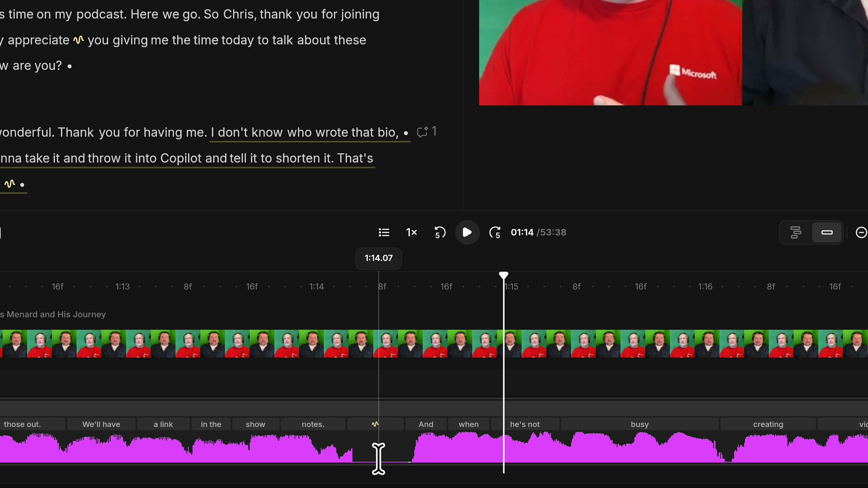Select the 'when' word clip
The width and height of the screenshot is (868, 488).
(469, 424)
